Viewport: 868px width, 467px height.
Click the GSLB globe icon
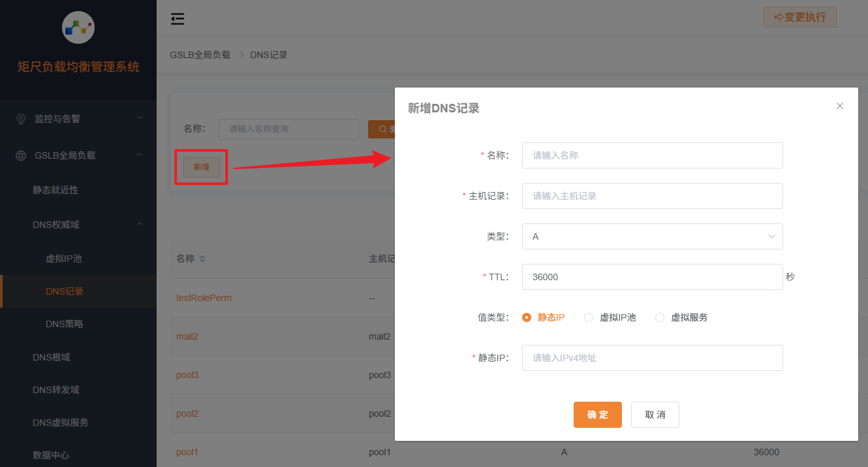[x=22, y=155]
